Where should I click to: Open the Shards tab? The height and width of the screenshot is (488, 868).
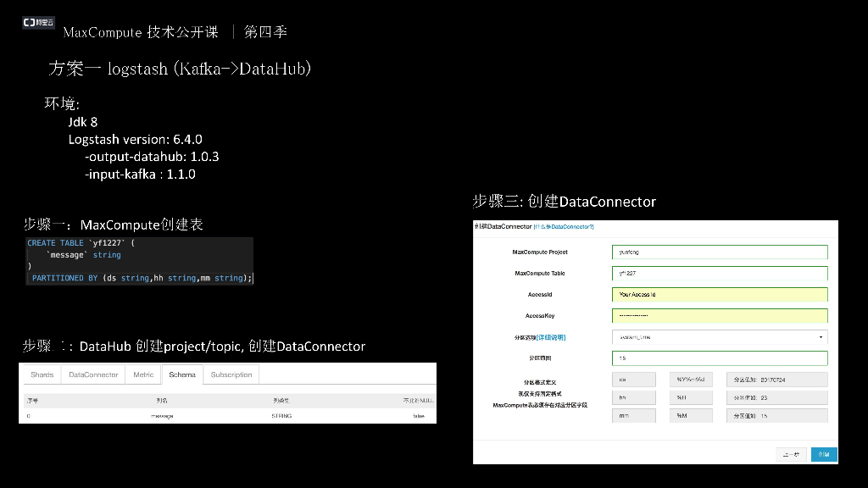click(x=42, y=374)
